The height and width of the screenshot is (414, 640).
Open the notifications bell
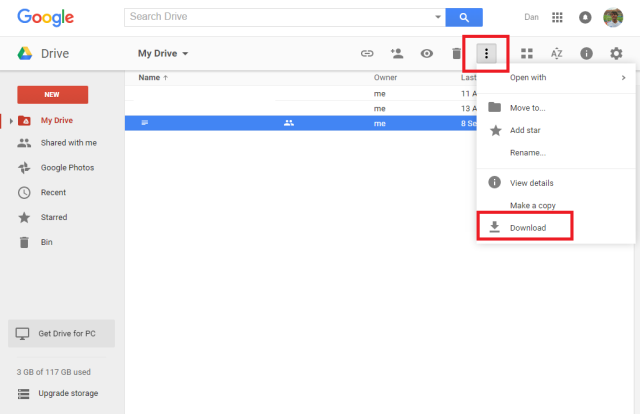pos(585,17)
